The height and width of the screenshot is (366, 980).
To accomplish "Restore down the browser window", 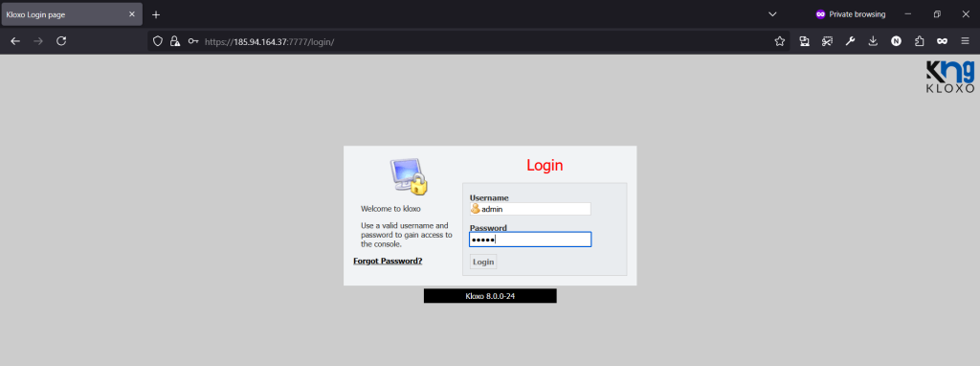I will pos(937,13).
